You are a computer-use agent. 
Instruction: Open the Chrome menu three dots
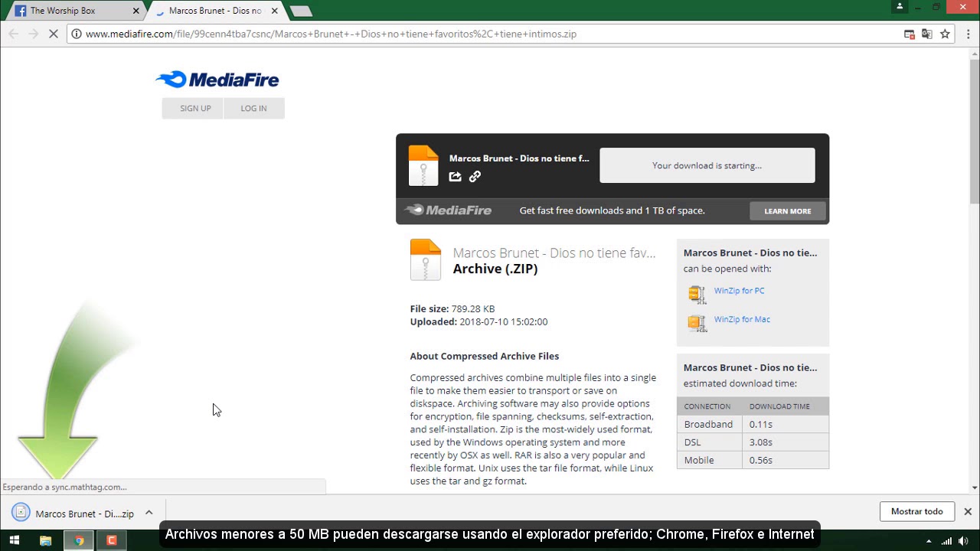[x=969, y=34]
